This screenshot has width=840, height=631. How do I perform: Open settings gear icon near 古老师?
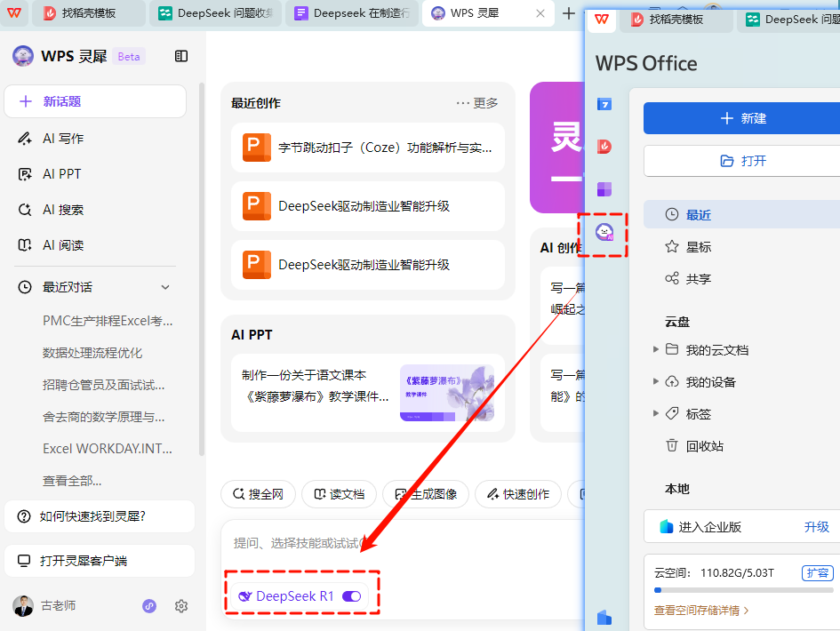coord(181,606)
